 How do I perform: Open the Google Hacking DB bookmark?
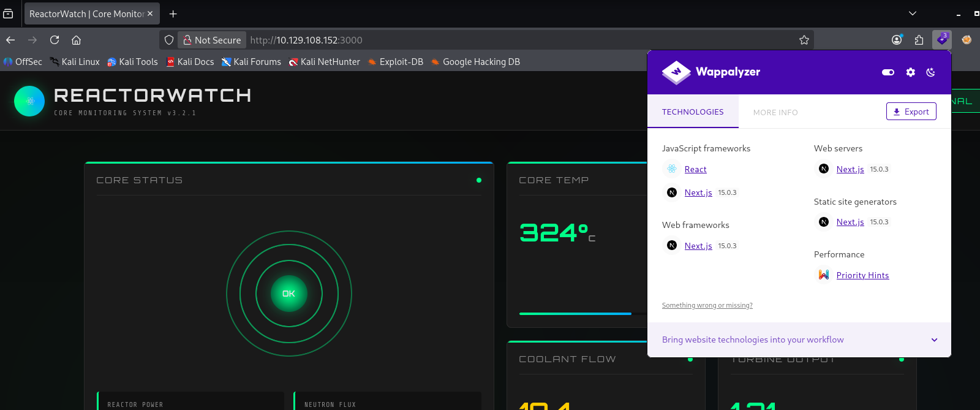pos(475,62)
